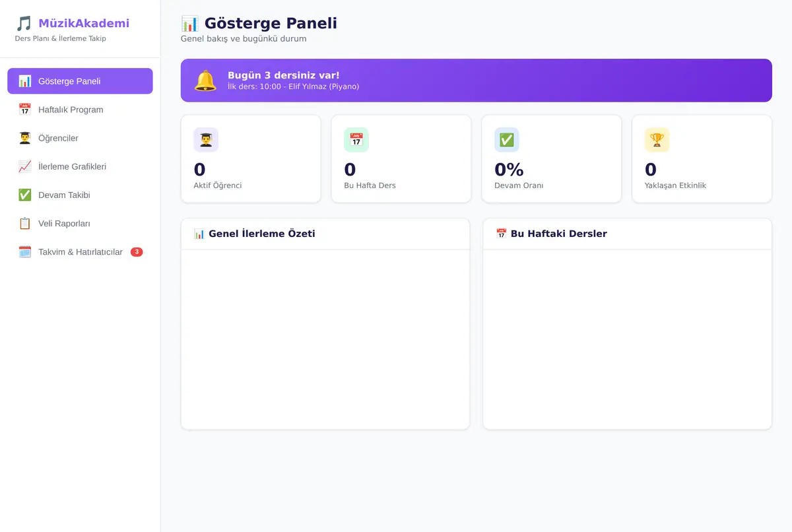This screenshot has width=792, height=532.
Task: Go to Haftalık Program in the sidebar
Action: point(80,110)
